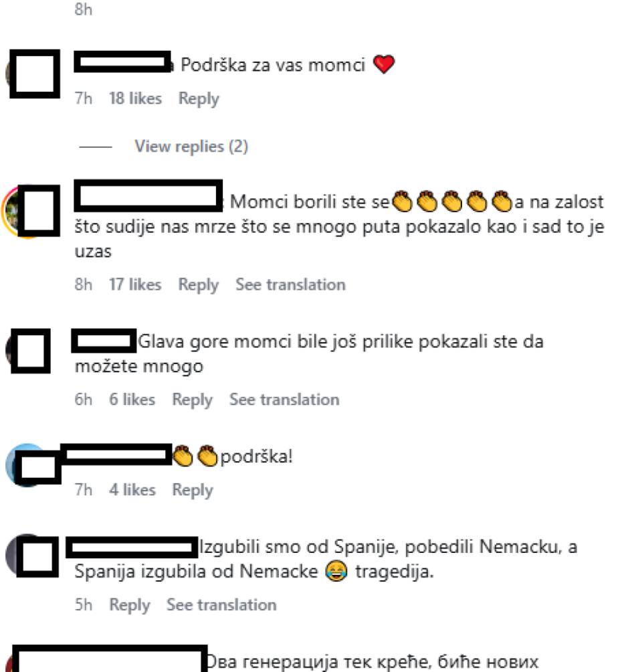View 4 likes on 'podrška!' comment
Viewport: 622px width, 672px height.
pyautogui.click(x=132, y=490)
